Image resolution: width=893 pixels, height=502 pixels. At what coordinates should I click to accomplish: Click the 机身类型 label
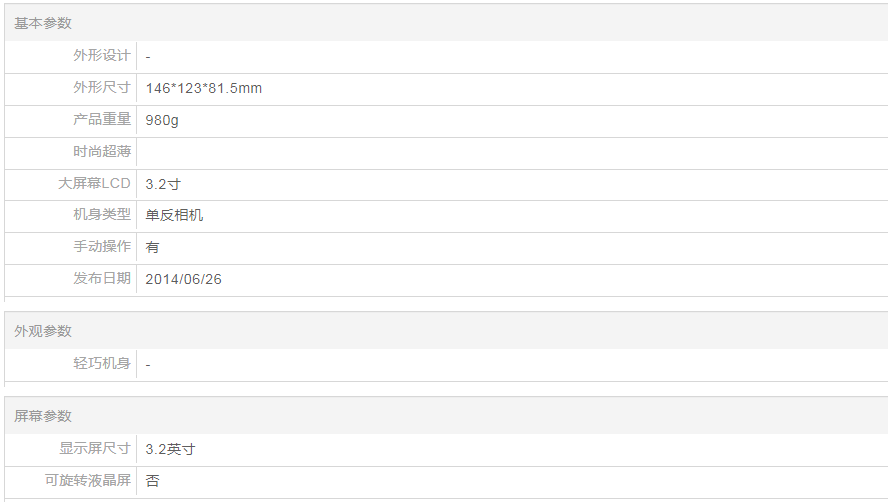pyautogui.click(x=101, y=215)
